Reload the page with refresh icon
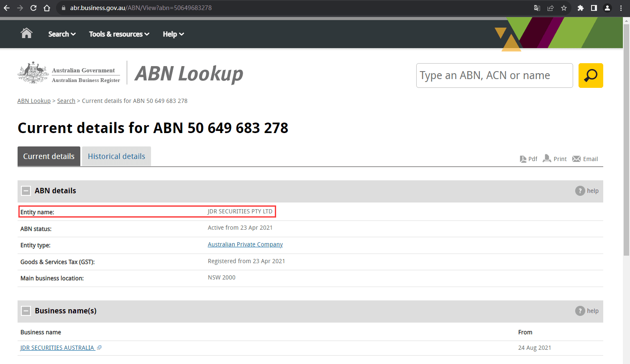The width and height of the screenshot is (630, 364). coord(33,8)
